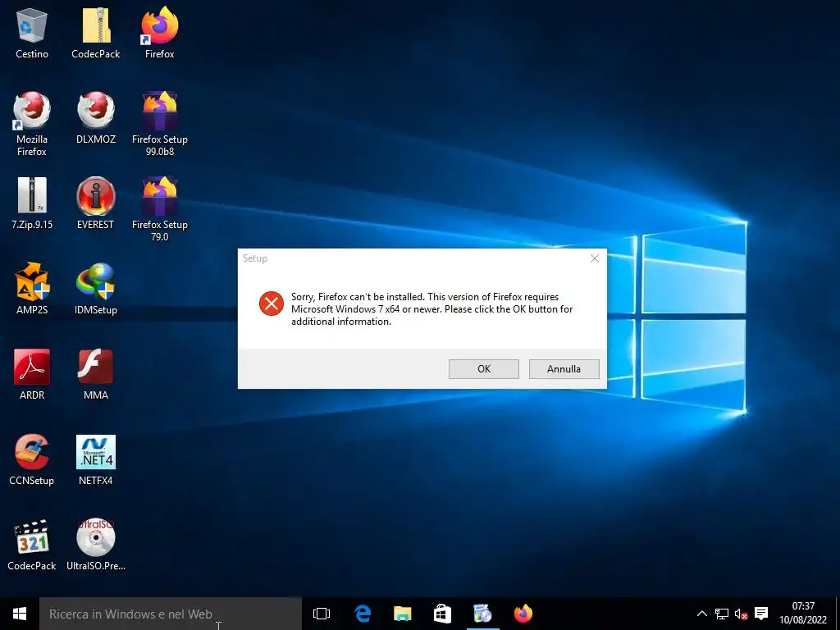
Task: Open Task View in the taskbar
Action: pyautogui.click(x=322, y=614)
